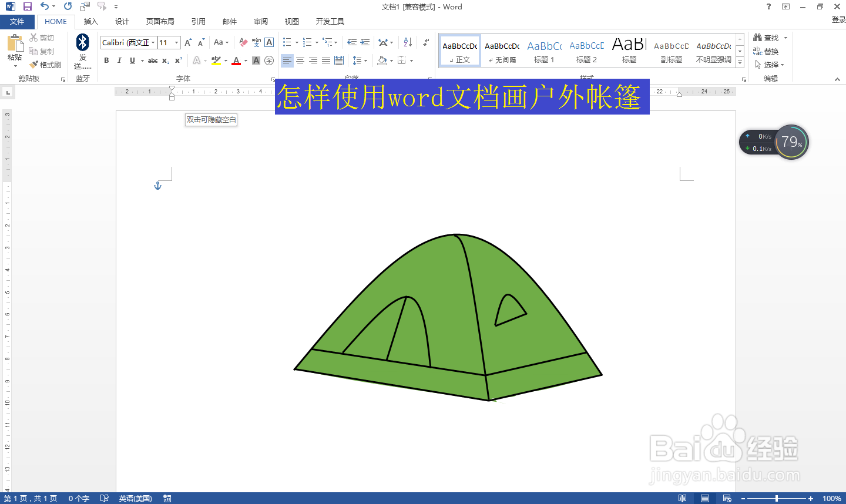Viewport: 846px width, 504px height.
Task: Click the Show/Hide paragraph marks icon
Action: point(425,42)
